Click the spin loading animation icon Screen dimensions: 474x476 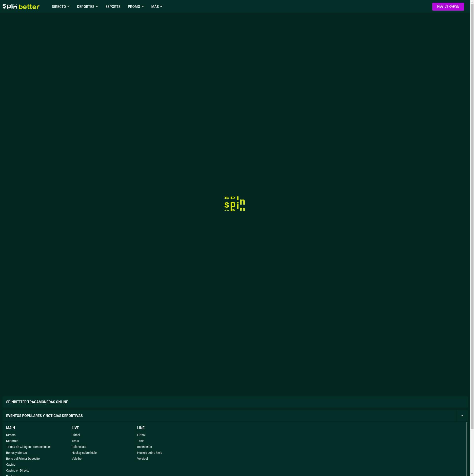235,204
